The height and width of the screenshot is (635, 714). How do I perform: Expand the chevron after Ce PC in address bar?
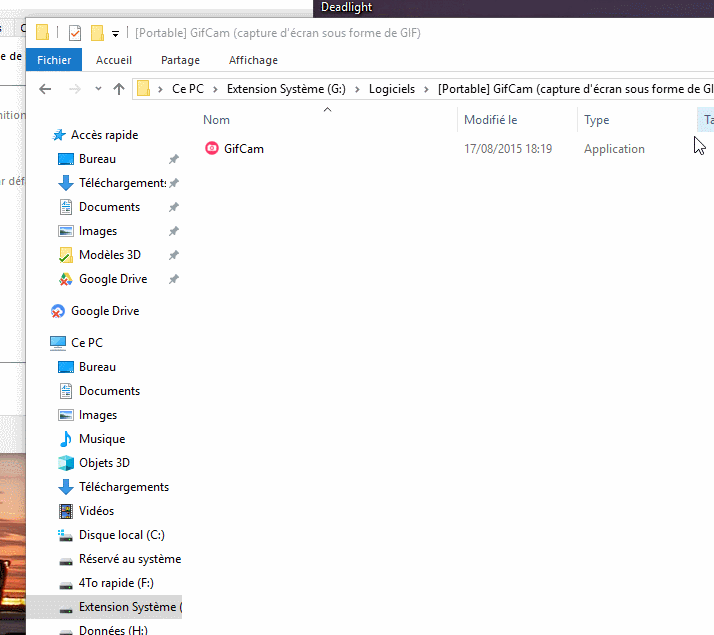point(215,89)
